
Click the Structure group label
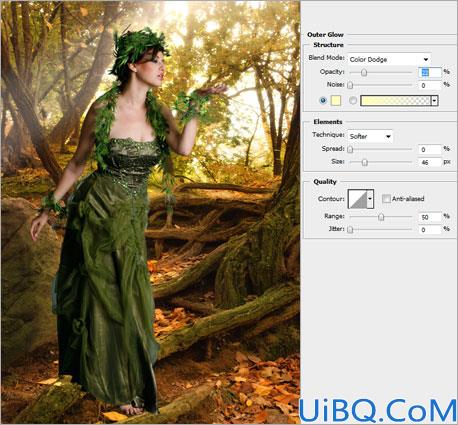[x=328, y=45]
